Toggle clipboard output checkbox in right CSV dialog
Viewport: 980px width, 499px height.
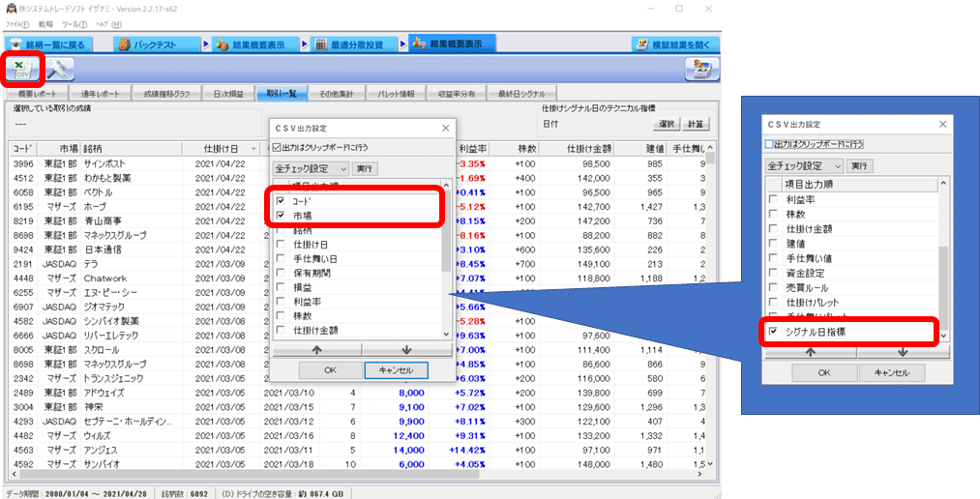(769, 144)
